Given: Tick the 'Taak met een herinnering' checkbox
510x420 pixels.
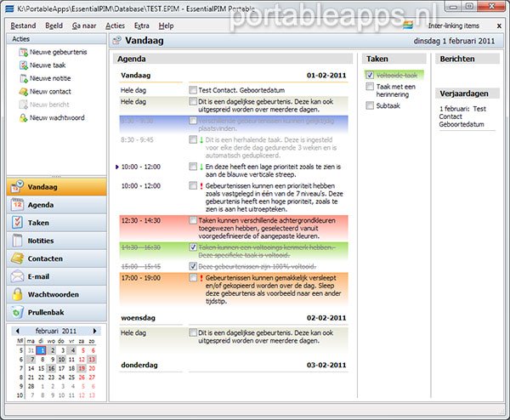Looking at the screenshot, I should coord(370,87).
